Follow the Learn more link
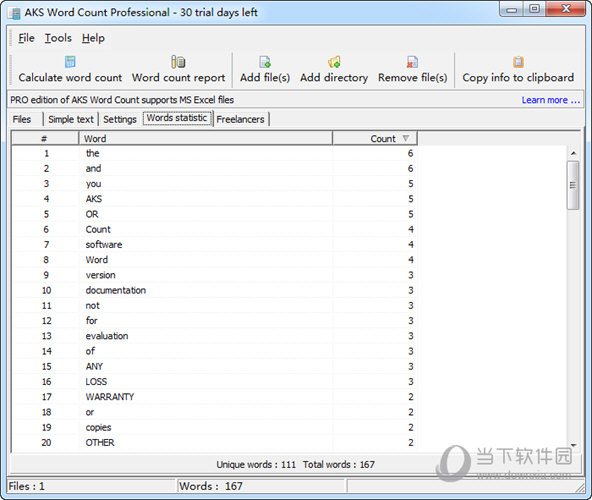The width and height of the screenshot is (592, 500). pos(550,100)
